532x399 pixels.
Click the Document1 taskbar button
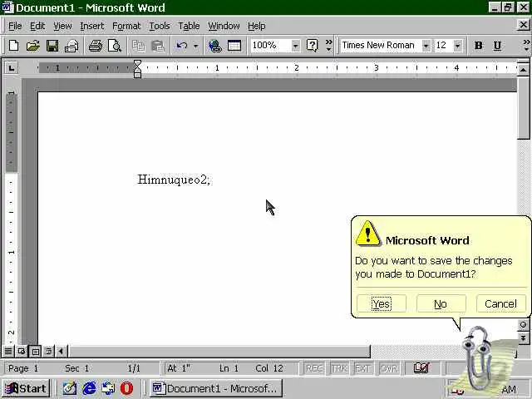pyautogui.click(x=216, y=388)
